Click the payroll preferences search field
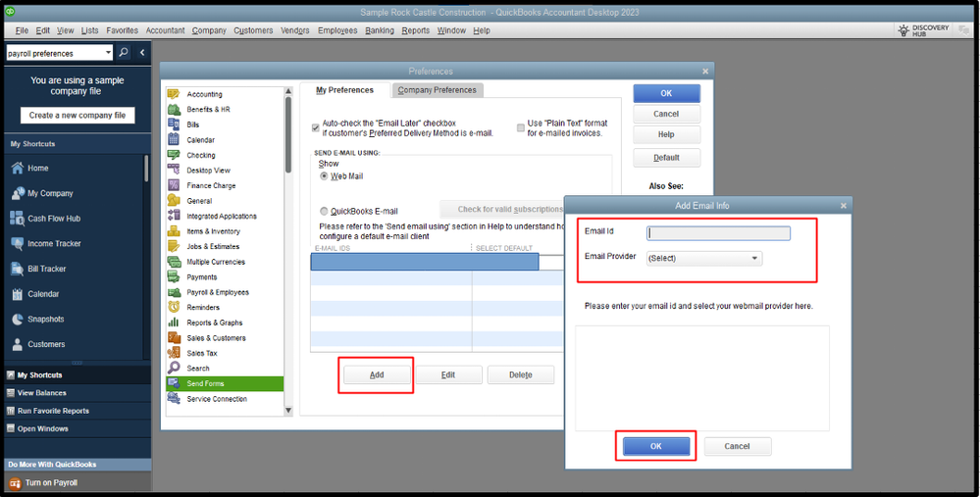Screen dimensions: 980x497 pyautogui.click(x=55, y=53)
